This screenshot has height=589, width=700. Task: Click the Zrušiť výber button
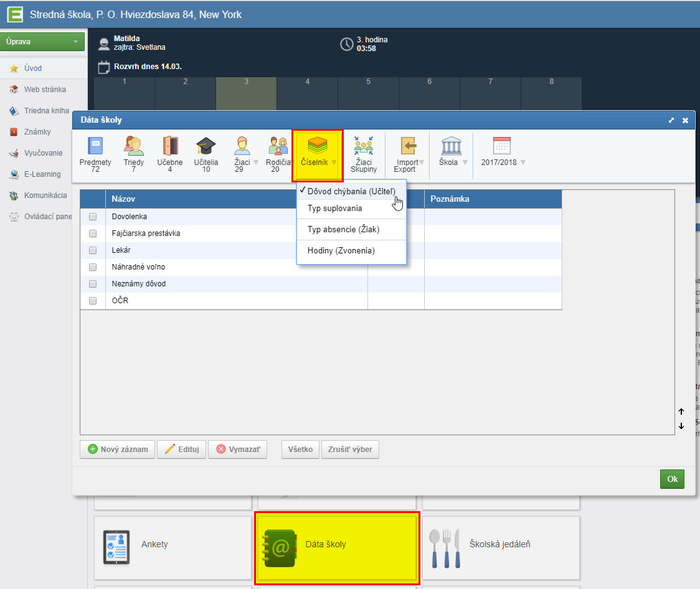tap(350, 450)
